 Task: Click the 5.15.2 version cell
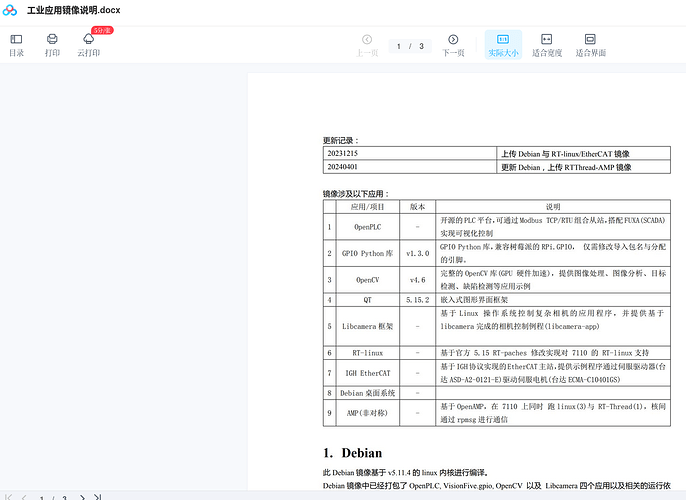click(417, 300)
